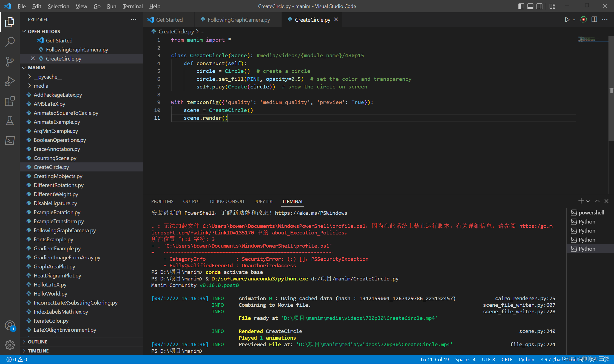The image size is (614, 364).
Task: Click the debug record icon in editor toolbar
Action: tap(583, 19)
